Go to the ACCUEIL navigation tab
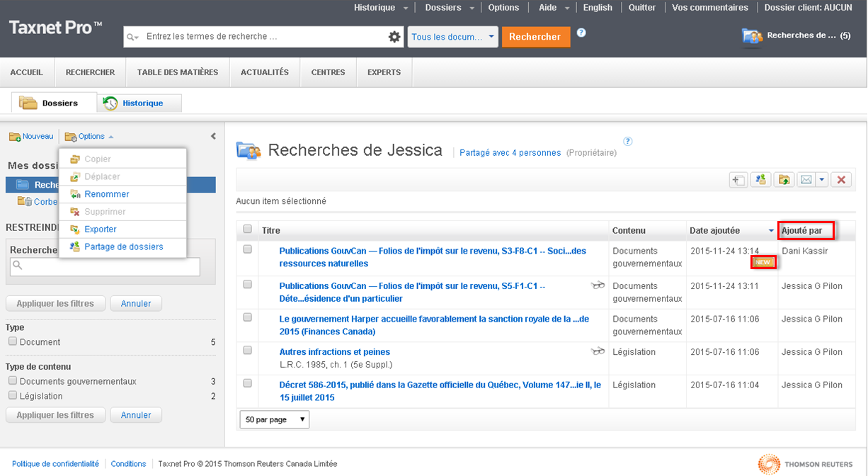 click(27, 72)
